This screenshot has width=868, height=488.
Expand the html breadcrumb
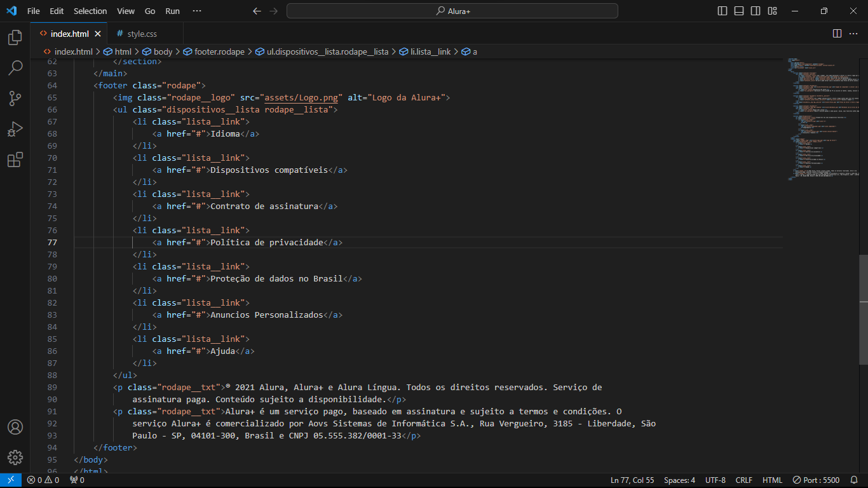click(x=118, y=51)
